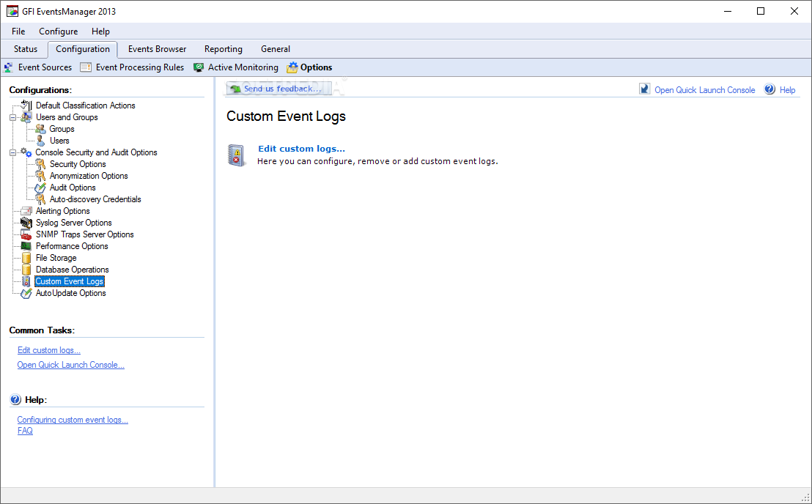Select Performance Options tree label
The width and height of the screenshot is (812, 504).
click(x=72, y=246)
